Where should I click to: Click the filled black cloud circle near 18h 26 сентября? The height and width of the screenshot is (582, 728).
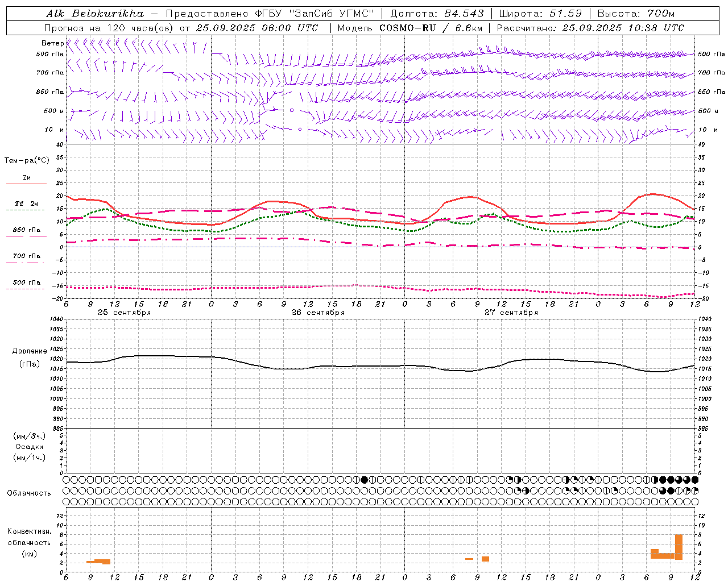(365, 480)
